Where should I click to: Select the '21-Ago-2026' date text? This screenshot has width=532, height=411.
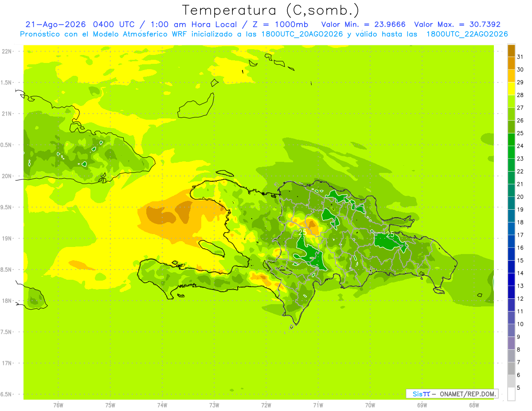pyautogui.click(x=56, y=24)
